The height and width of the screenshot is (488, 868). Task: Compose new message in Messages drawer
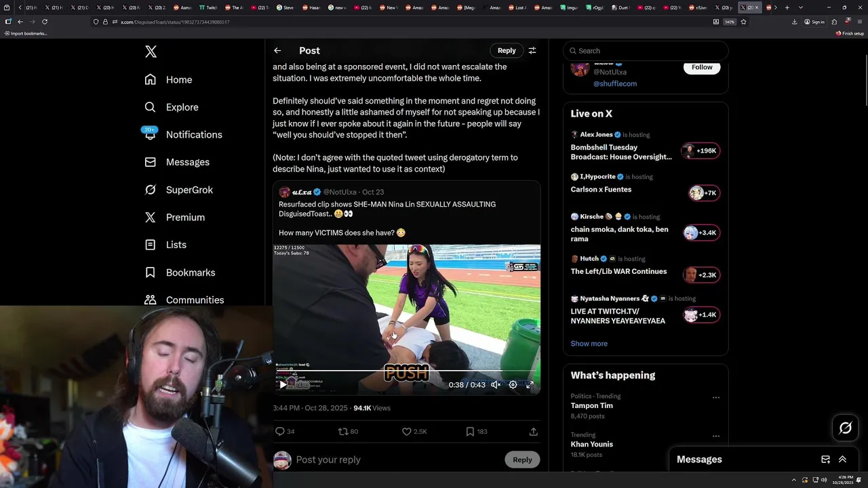825,460
